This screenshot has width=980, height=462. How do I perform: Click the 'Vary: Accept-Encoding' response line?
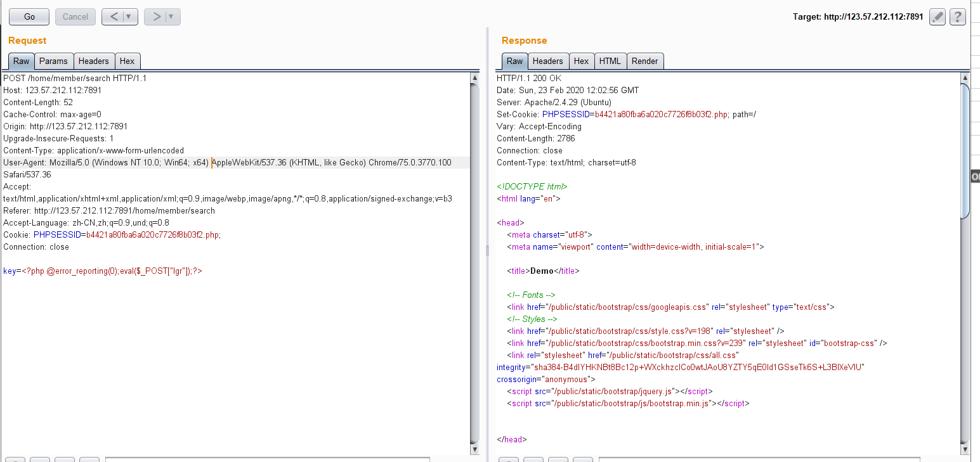click(x=539, y=127)
